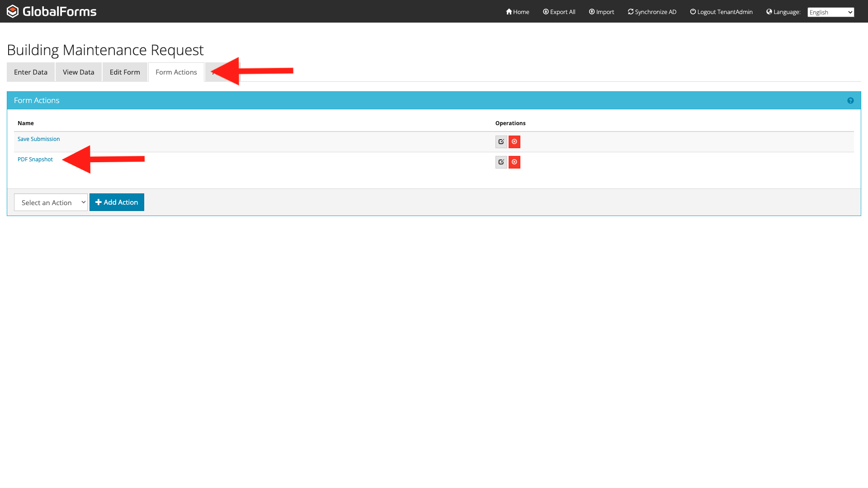
Task: Open the Form Actions help icon
Action: pos(850,101)
